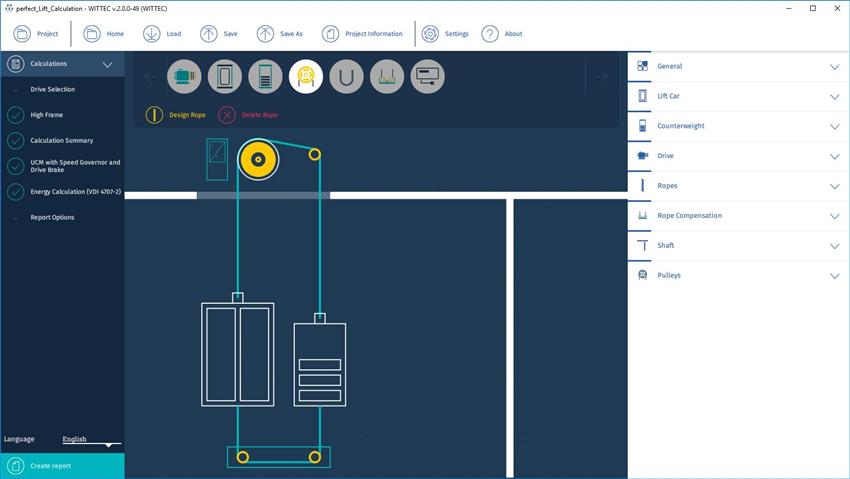The image size is (850, 479).
Task: Click Create report button
Action: point(62,466)
